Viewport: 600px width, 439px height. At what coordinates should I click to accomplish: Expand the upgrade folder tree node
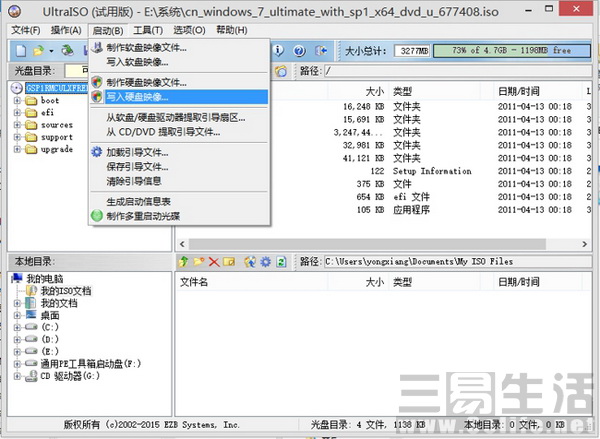click(17, 149)
